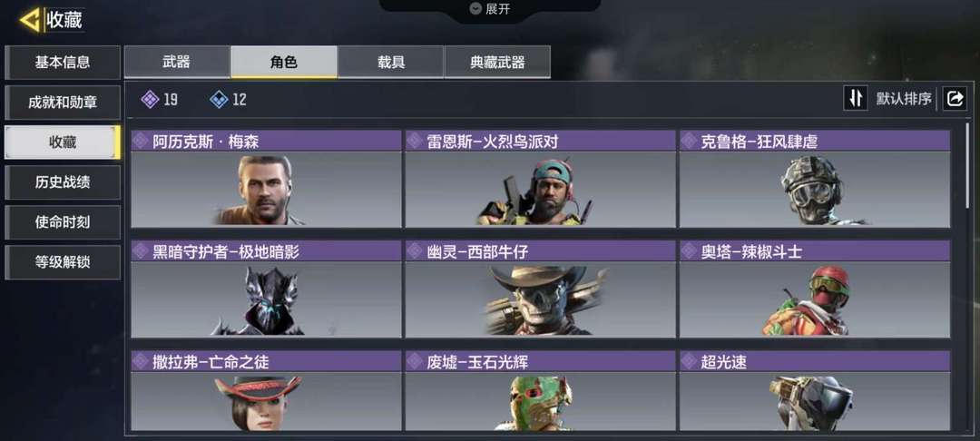
Task: Click the vertical scrollbar on the right edge
Action: pyautogui.click(x=967, y=165)
